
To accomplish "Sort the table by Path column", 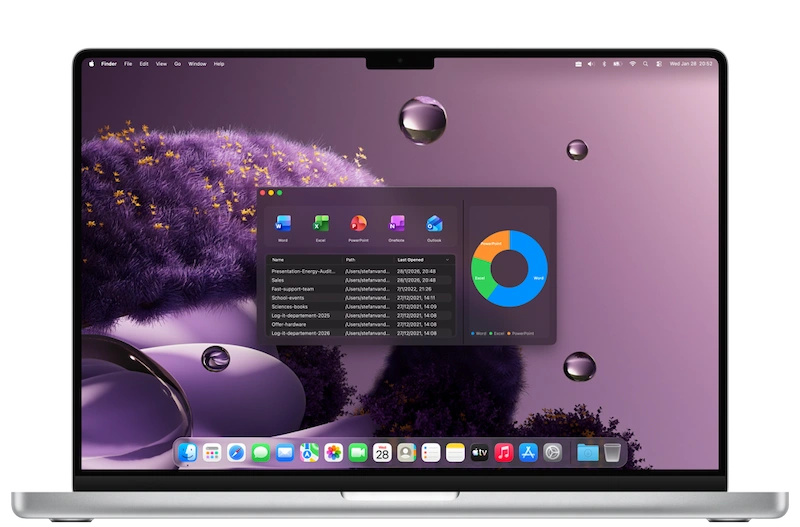I will click(350, 260).
